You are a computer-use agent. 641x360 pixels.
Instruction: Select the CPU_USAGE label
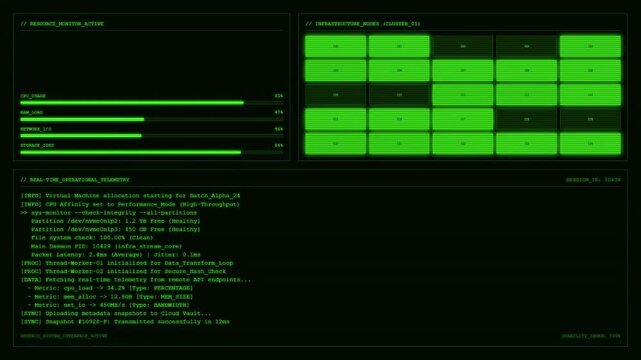click(x=33, y=96)
